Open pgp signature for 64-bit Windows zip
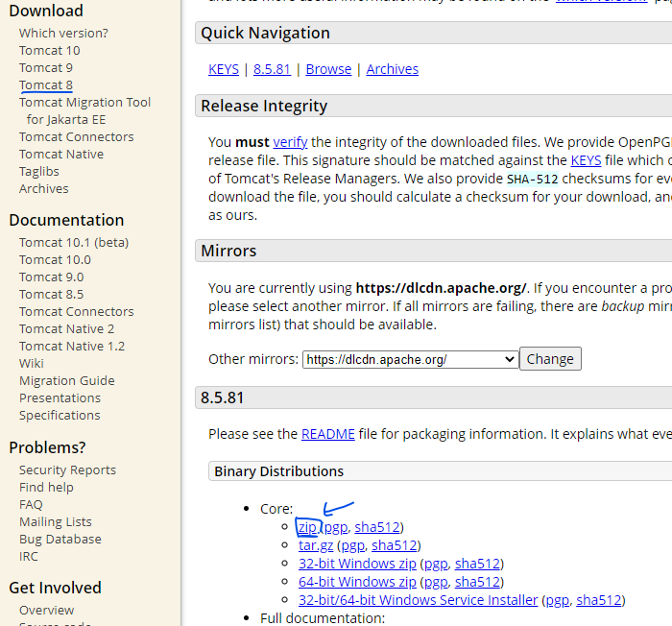 click(436, 582)
